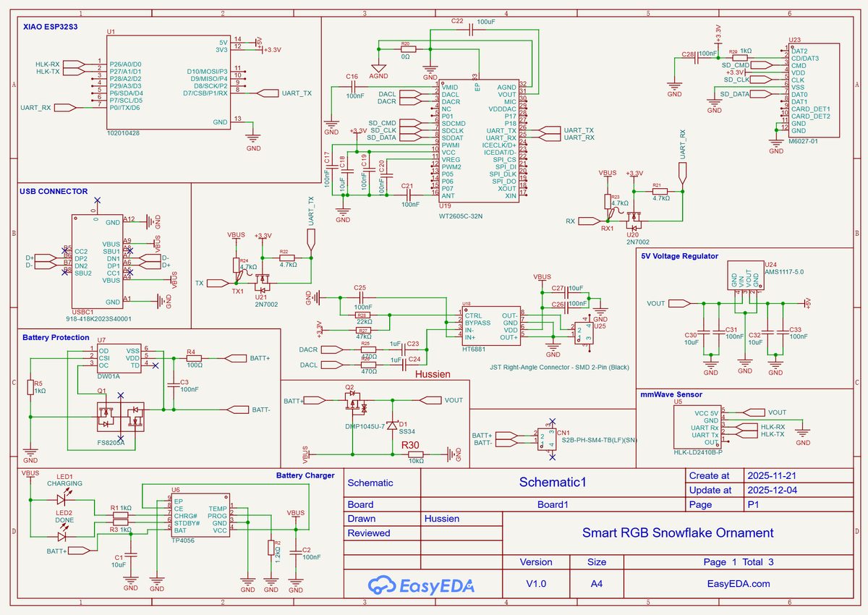The image size is (868, 615).
Task: Click the 'XIAO ESP32S3' section heading
Action: 50,25
